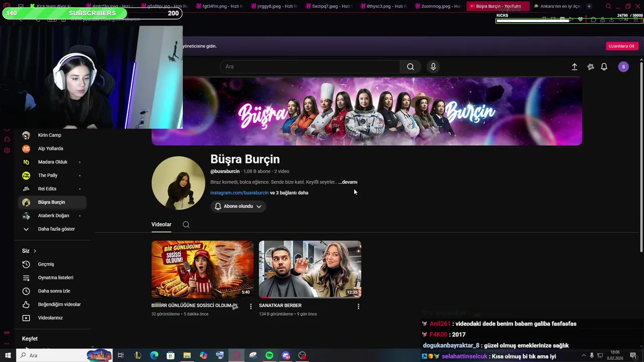This screenshot has width=644, height=362.
Task: Open Task View in taskbar
Action: tap(121, 355)
